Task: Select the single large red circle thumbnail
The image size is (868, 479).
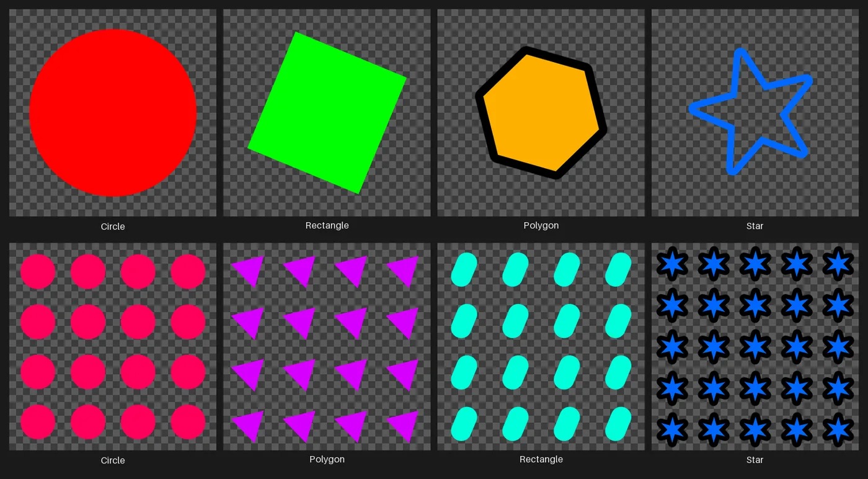Action: (113, 112)
